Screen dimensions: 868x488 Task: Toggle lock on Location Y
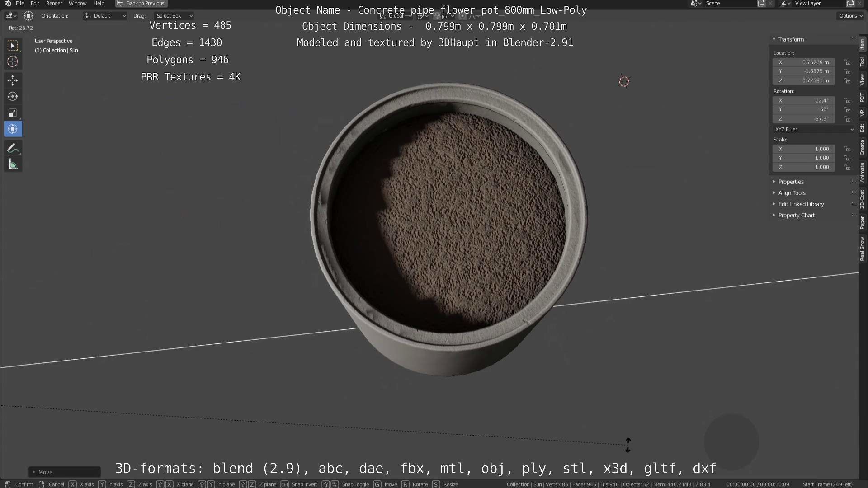[848, 71]
